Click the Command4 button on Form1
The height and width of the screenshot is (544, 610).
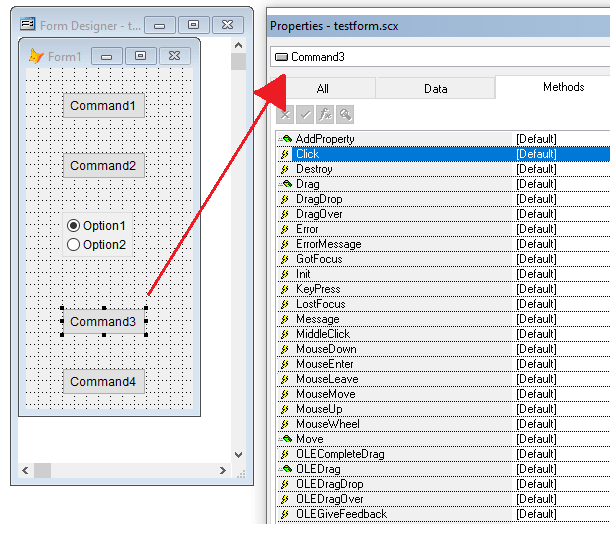click(103, 381)
